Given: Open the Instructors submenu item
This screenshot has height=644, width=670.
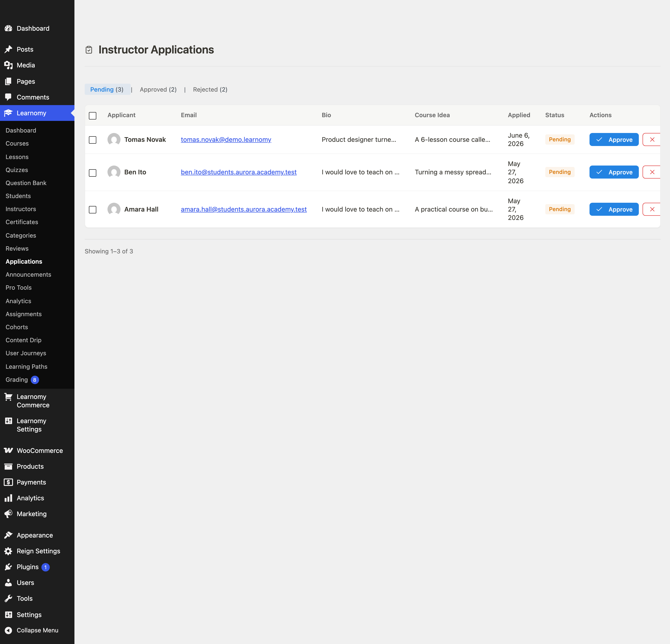Looking at the screenshot, I should 21,209.
